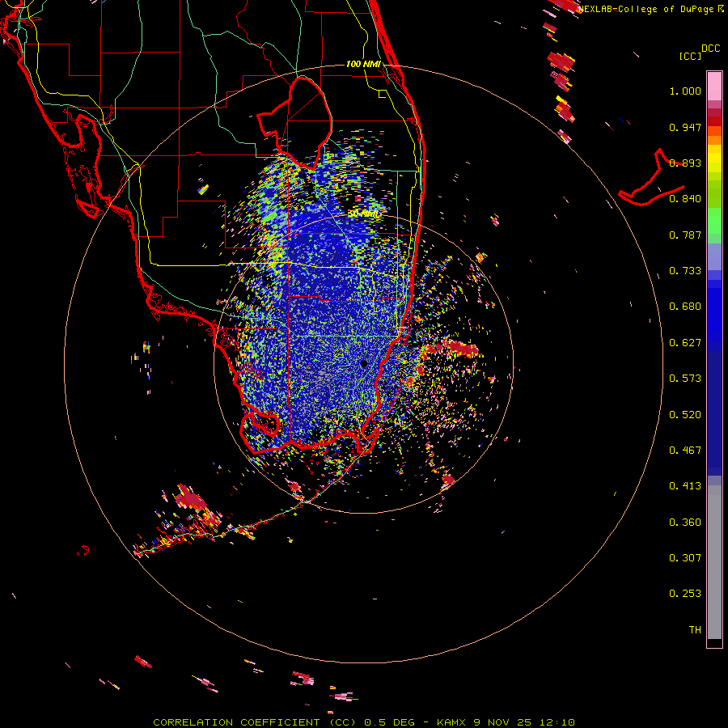Click the NEXLAB-College of DuPage title text
The image size is (728, 728).
(x=650, y=9)
